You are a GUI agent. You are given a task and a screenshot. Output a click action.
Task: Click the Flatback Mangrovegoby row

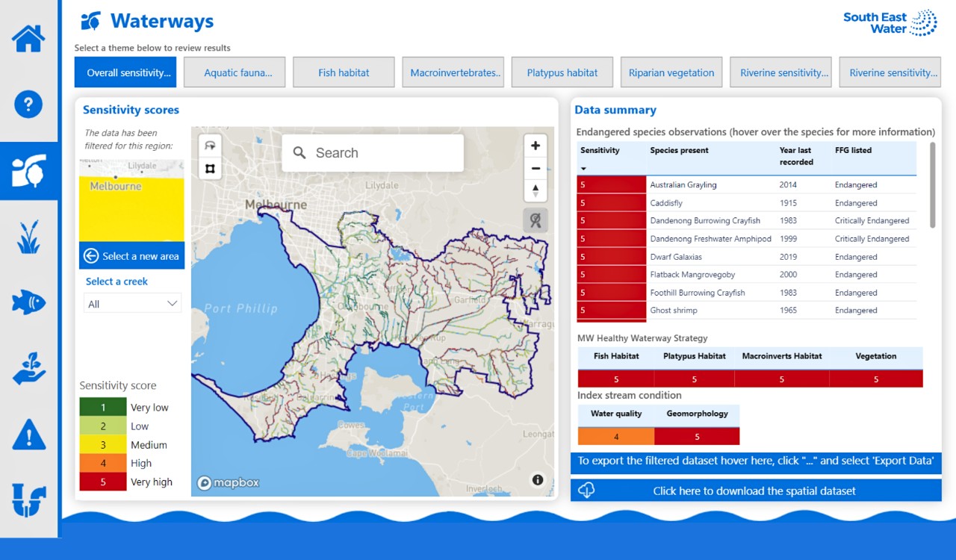[746, 275]
